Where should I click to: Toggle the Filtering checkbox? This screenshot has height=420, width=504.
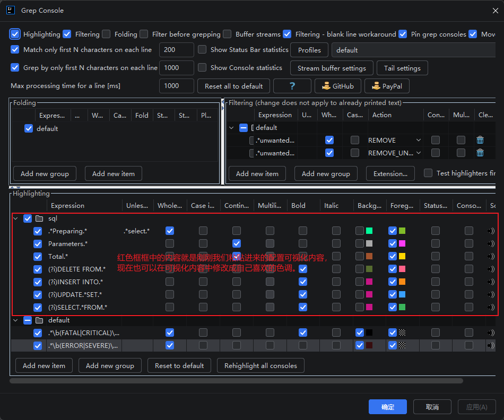pyautogui.click(x=67, y=34)
